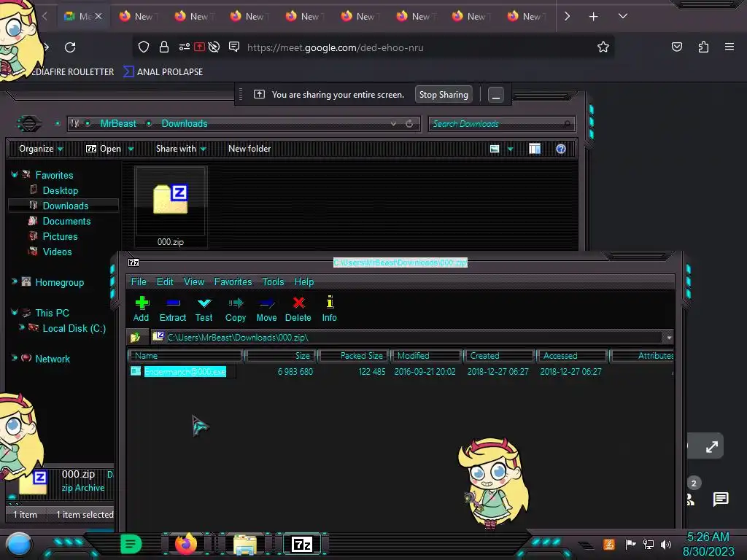747x560 pixels.
Task: Open the Help menu in 7-Zip
Action: [304, 282]
